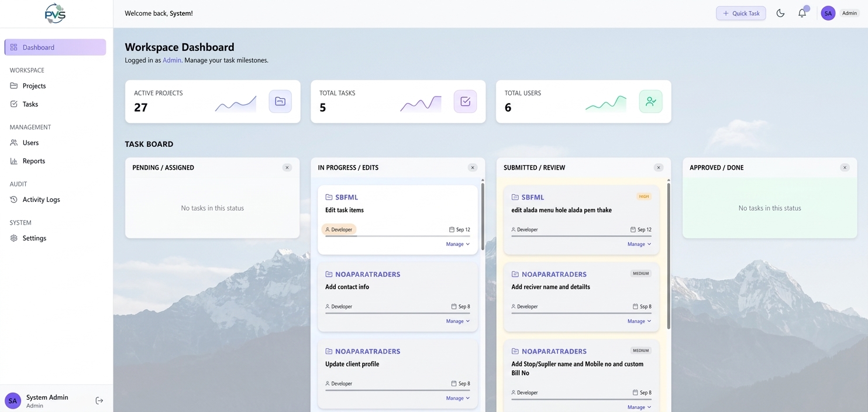Click folder icon on Edit task items card
This screenshot has height=412, width=868.
329,197
